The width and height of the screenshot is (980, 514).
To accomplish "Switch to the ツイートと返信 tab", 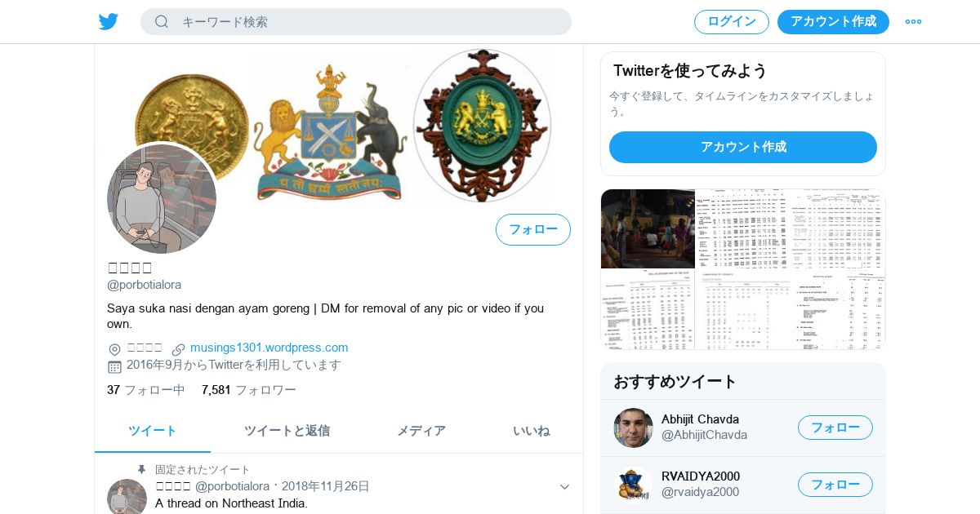I will 287,431.
